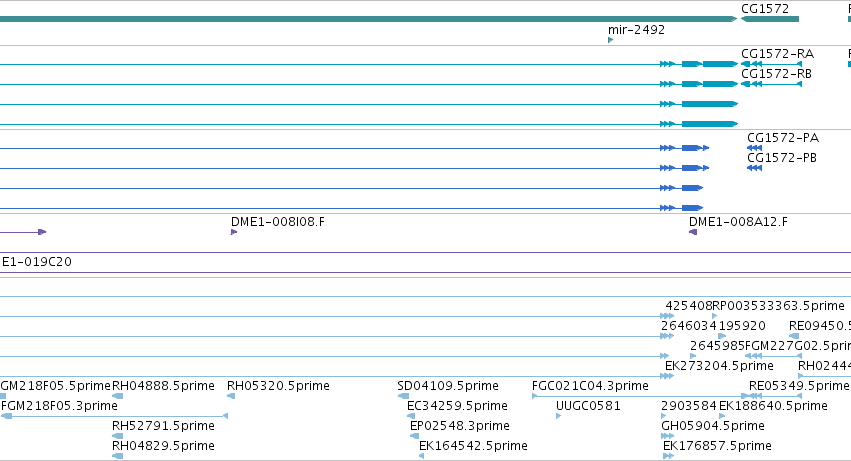
Task: Select the blue arrows under CG1572-PA
Action: click(x=754, y=148)
